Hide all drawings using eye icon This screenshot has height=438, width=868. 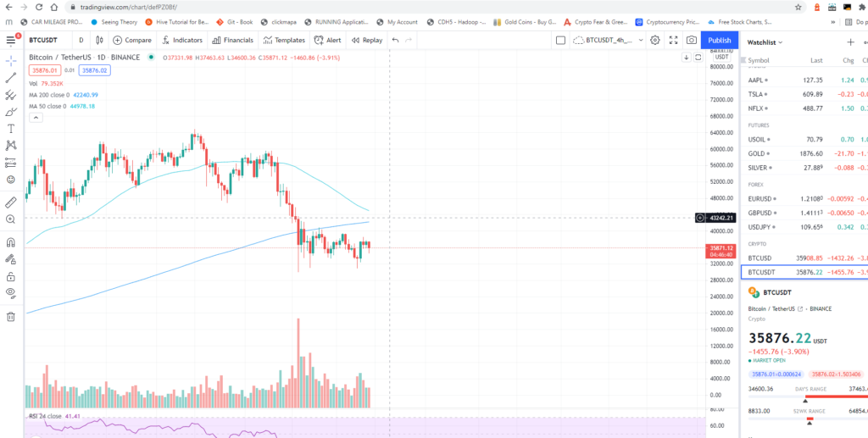point(11,292)
